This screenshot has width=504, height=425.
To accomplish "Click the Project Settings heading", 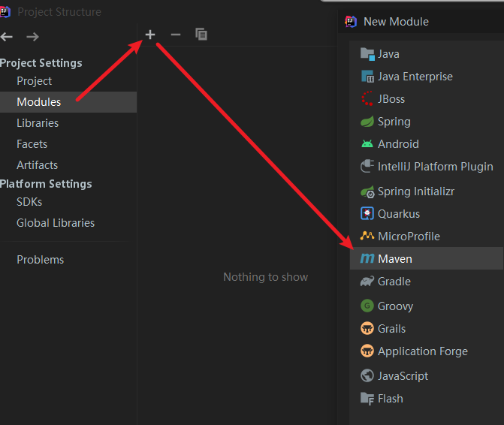I will [41, 63].
